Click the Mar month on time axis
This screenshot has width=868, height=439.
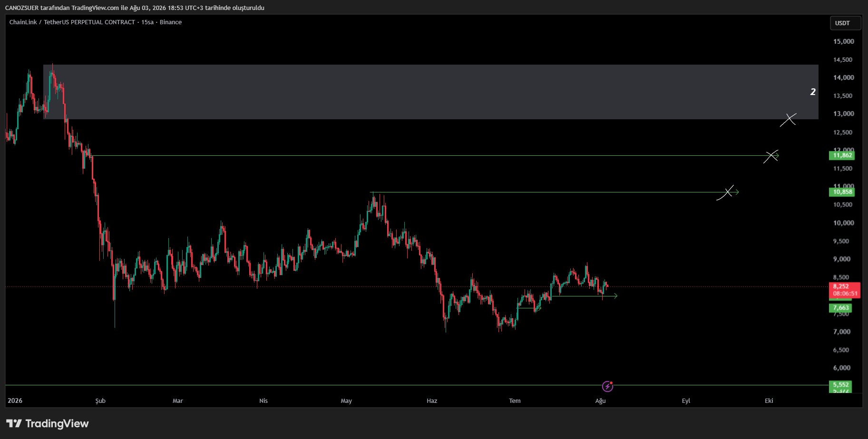(x=177, y=401)
